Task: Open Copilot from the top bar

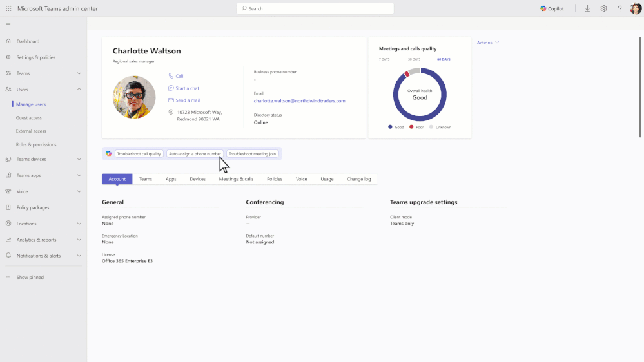Action: 552,8
